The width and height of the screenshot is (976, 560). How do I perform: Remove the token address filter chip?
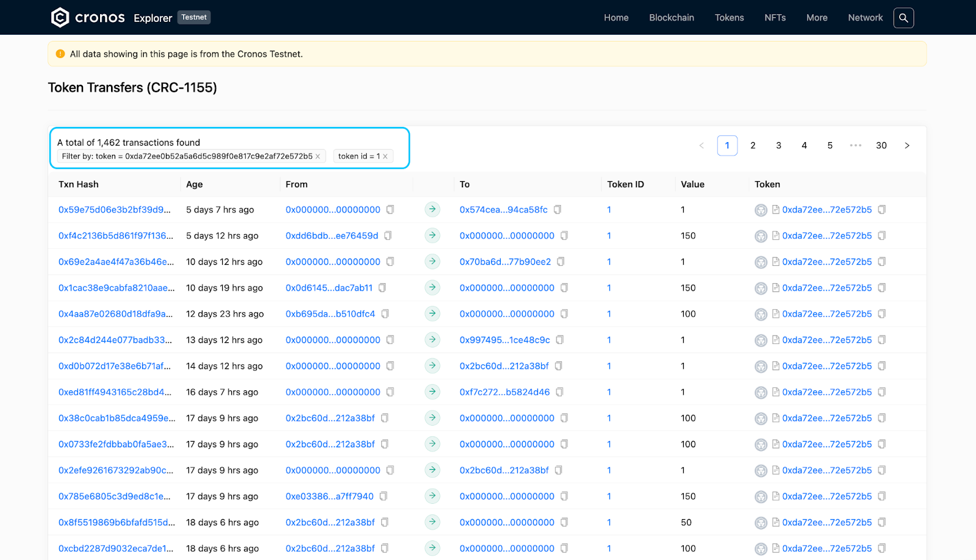pyautogui.click(x=317, y=156)
